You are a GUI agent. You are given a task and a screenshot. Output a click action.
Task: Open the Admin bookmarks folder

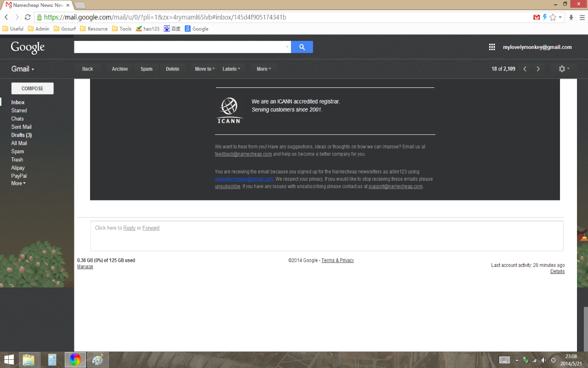pyautogui.click(x=38, y=29)
